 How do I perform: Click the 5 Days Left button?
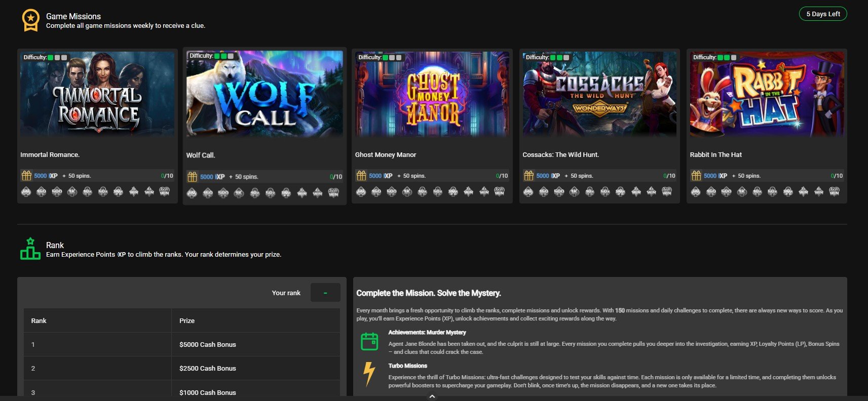(823, 14)
